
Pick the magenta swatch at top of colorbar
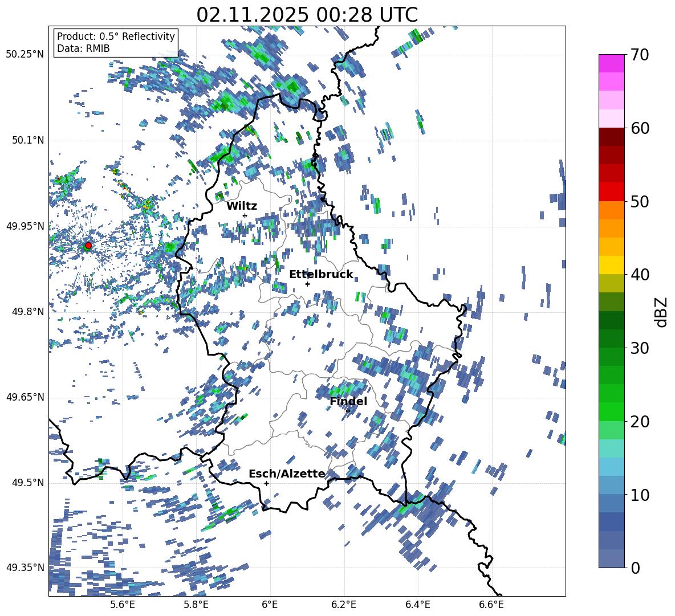(x=611, y=63)
